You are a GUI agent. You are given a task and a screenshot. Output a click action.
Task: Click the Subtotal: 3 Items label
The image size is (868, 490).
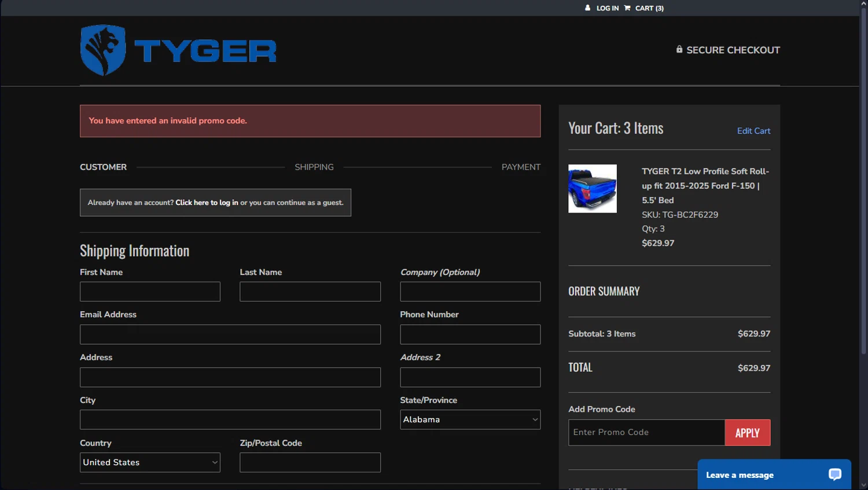602,334
